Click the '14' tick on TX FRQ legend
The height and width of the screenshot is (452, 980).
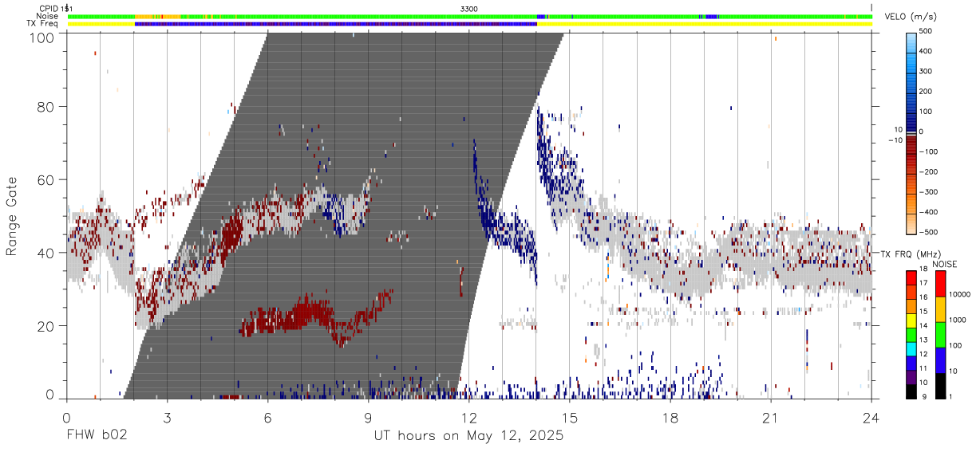tap(925, 325)
